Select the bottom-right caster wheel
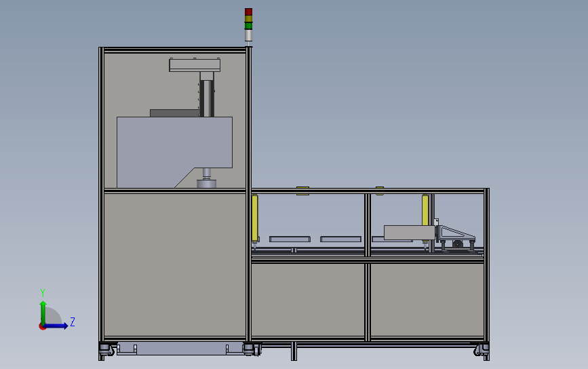The height and width of the screenshot is (369, 588). point(482,350)
